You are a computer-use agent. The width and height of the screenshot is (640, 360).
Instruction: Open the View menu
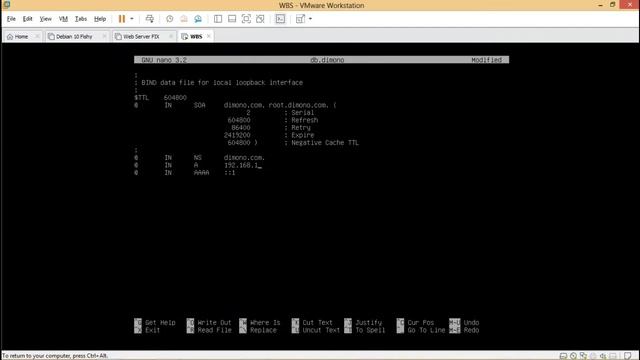click(x=45, y=19)
